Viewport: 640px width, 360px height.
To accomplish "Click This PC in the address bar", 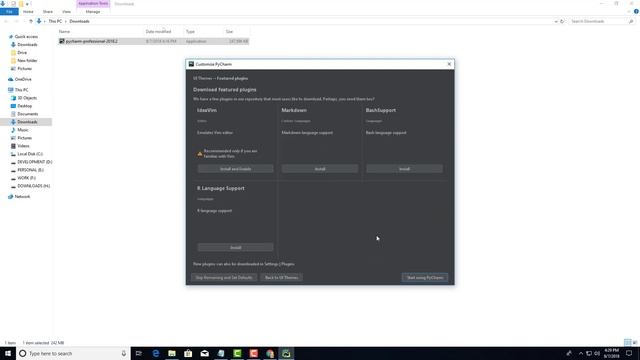I will click(55, 21).
